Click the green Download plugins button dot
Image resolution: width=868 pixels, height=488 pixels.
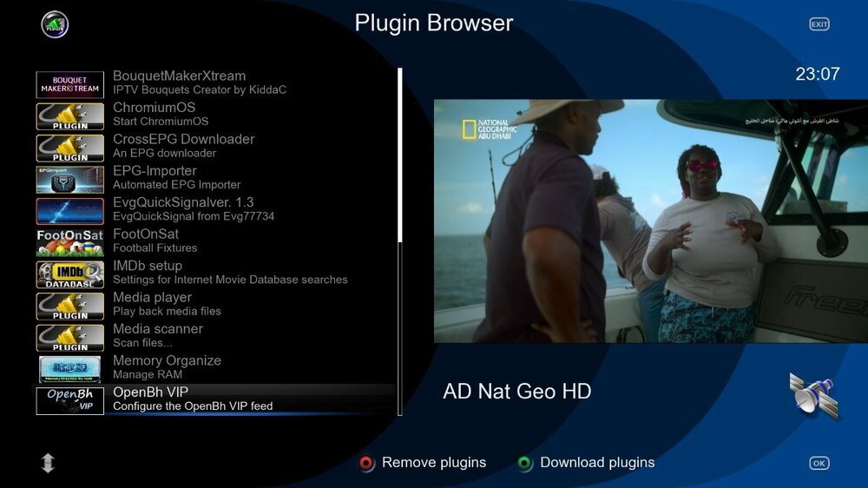pos(523,463)
